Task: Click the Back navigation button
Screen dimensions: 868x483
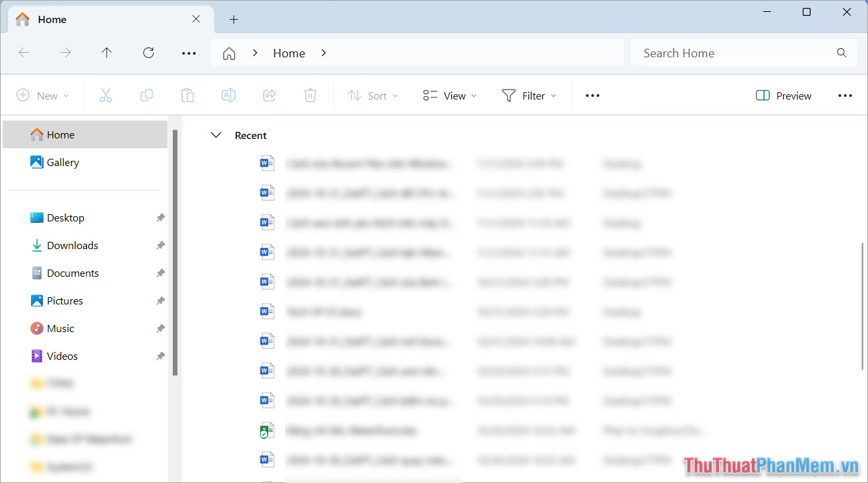Action: [24, 53]
